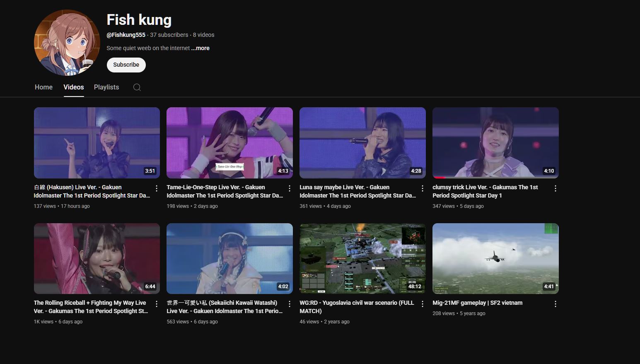Open Mig-21MF gameplay | SF2 vietnam title
Screen dimensions: 640x364
click(x=478, y=303)
